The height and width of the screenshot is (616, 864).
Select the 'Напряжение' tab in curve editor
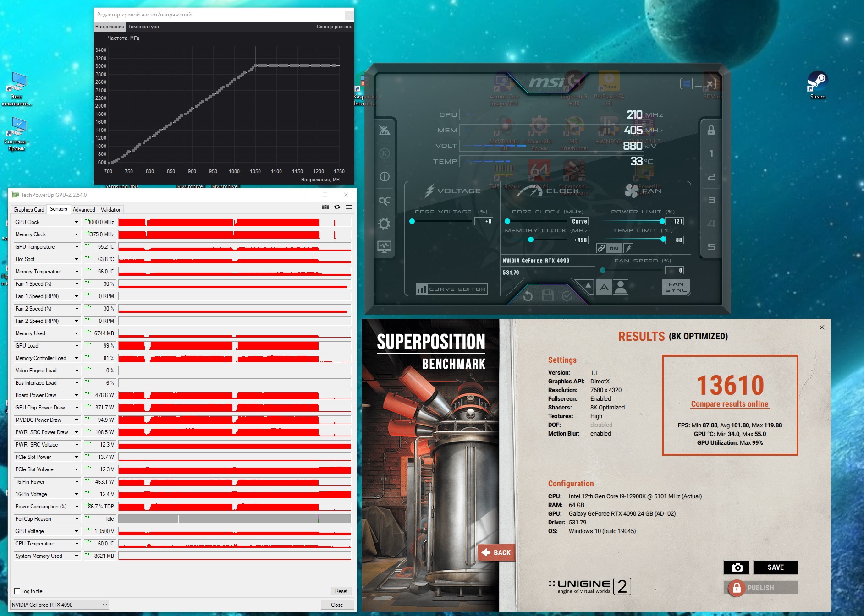[110, 27]
